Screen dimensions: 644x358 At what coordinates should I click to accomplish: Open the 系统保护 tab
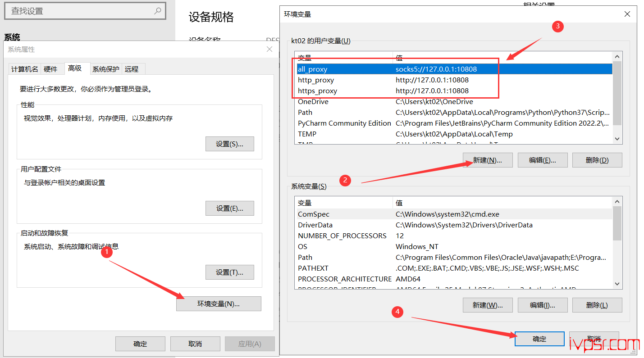coord(106,69)
